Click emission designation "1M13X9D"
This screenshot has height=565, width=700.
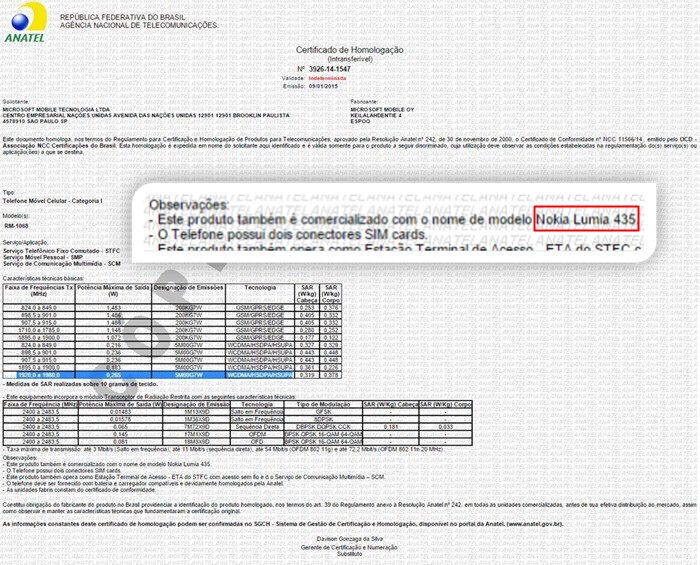pos(196,412)
